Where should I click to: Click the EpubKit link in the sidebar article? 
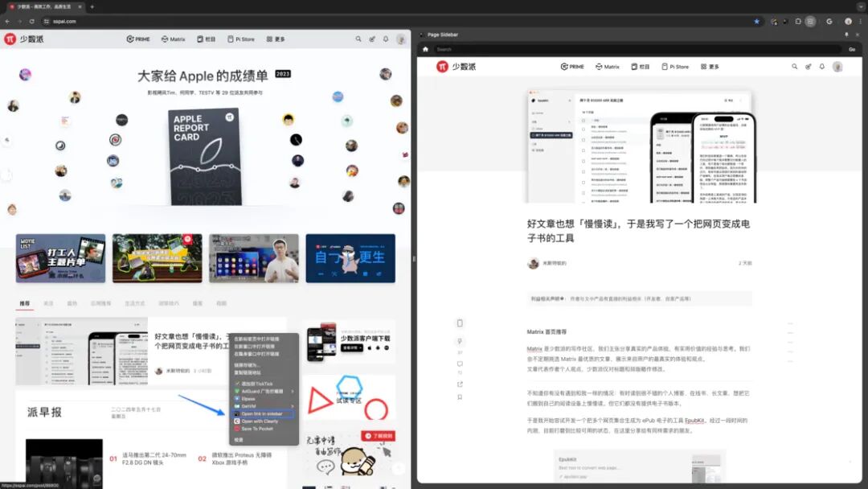[x=694, y=421]
